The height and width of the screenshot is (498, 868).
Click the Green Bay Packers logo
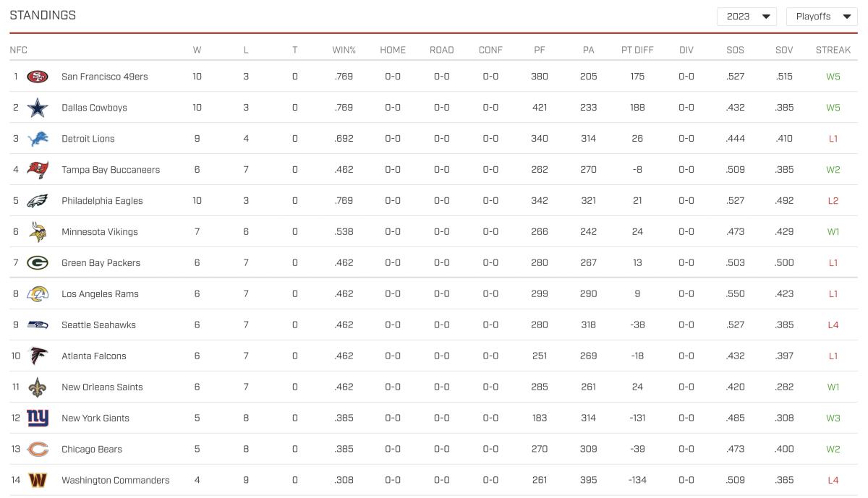pos(38,263)
